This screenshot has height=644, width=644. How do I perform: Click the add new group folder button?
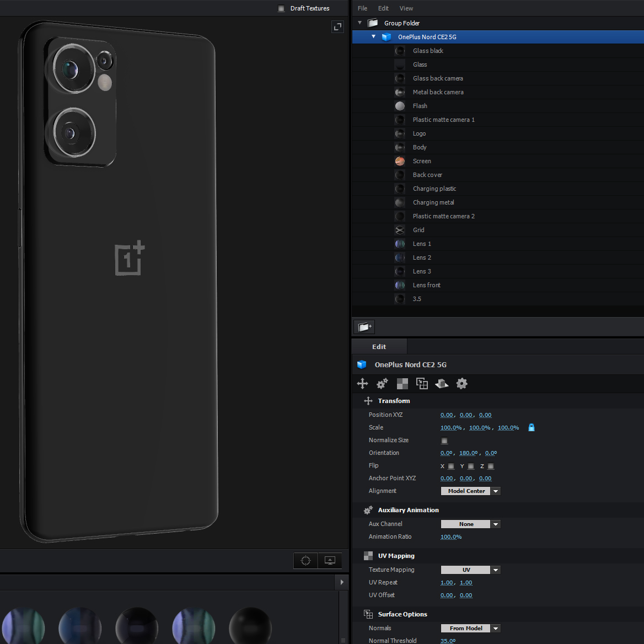(364, 327)
